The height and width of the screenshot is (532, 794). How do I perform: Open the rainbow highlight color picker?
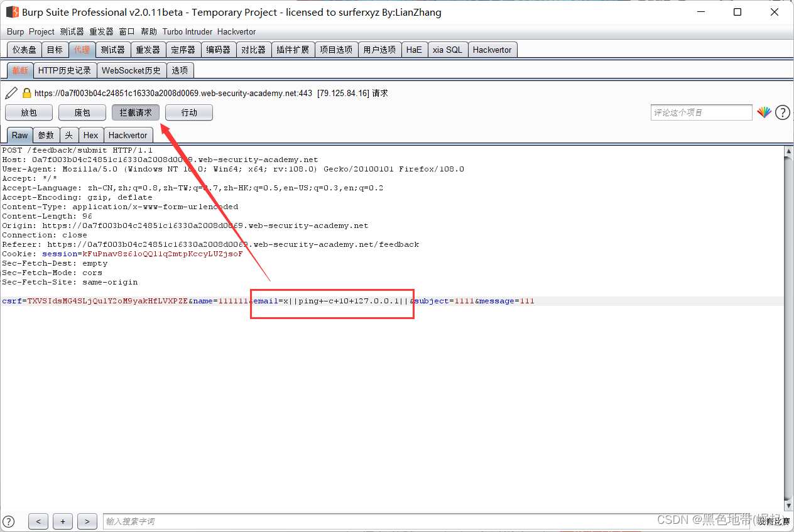764,112
